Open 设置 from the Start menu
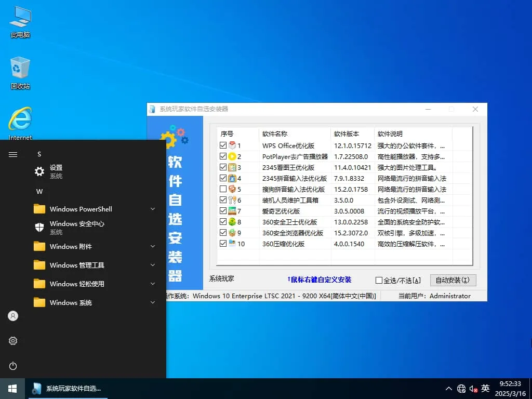 [x=55, y=167]
